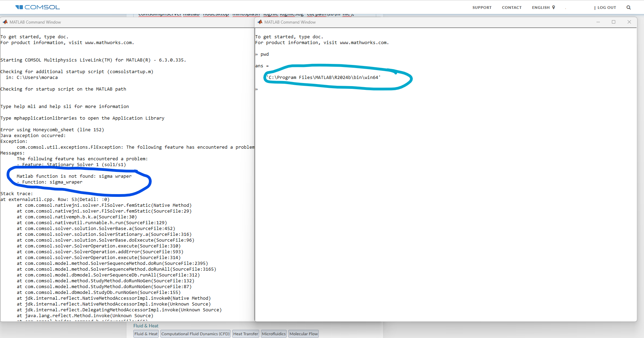Click the COMSOL logo in the header
This screenshot has width=644, height=338.
click(x=38, y=7)
